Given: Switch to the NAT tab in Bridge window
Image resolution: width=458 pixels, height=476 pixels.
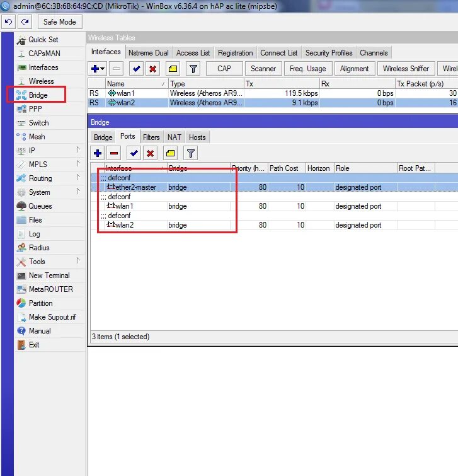Looking at the screenshot, I should tap(175, 137).
